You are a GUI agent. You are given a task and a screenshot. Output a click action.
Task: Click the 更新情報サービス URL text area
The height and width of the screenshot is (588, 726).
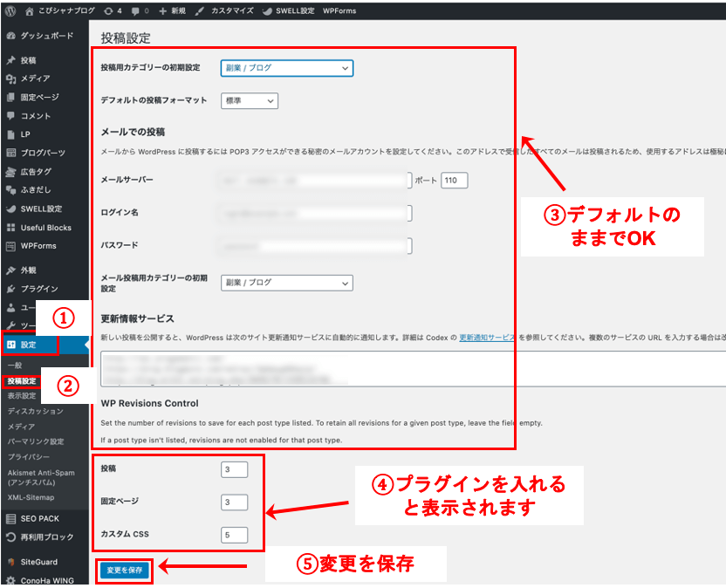[x=413, y=369]
